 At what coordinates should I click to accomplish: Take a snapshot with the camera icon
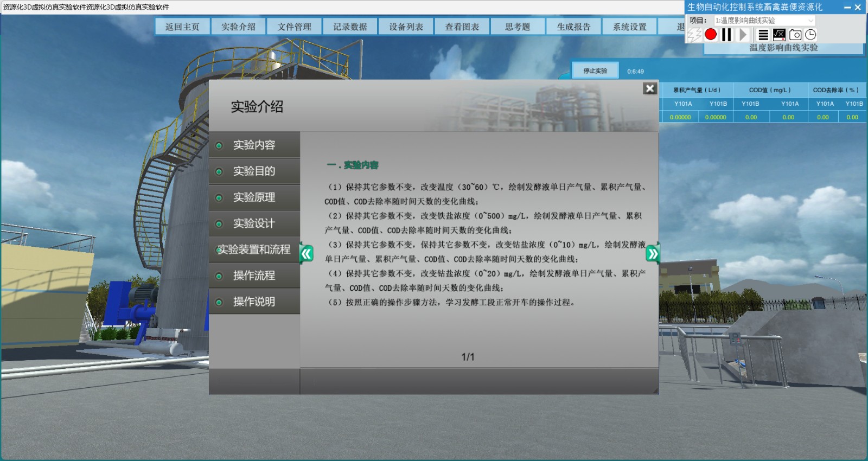point(795,35)
